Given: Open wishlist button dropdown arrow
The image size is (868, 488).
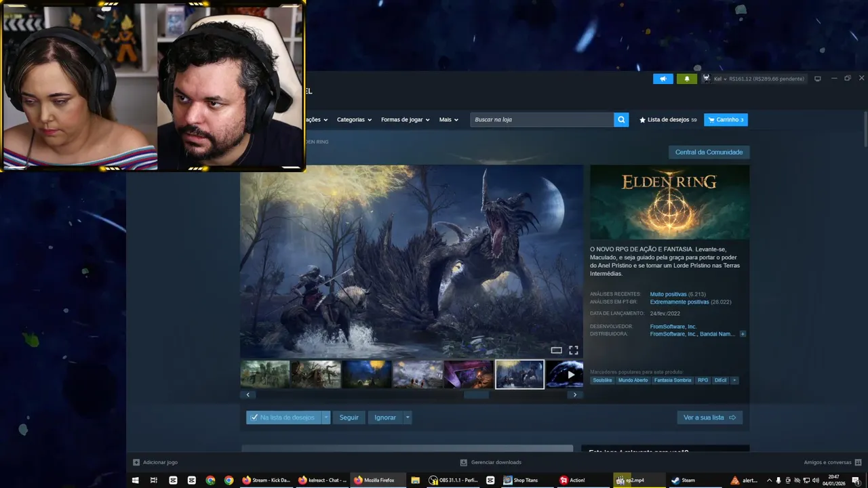Looking at the screenshot, I should pos(326,418).
